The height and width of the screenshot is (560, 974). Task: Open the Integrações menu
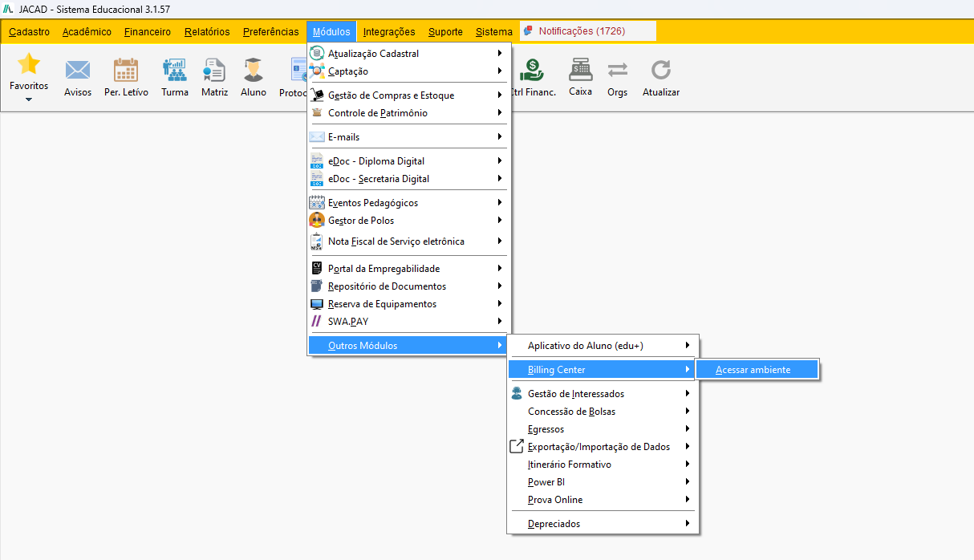click(389, 32)
